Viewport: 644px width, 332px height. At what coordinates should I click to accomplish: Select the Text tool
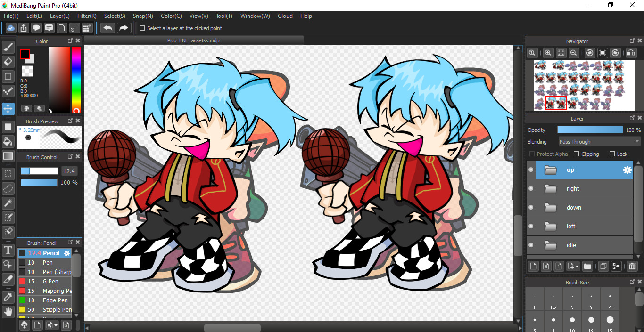[x=8, y=250]
